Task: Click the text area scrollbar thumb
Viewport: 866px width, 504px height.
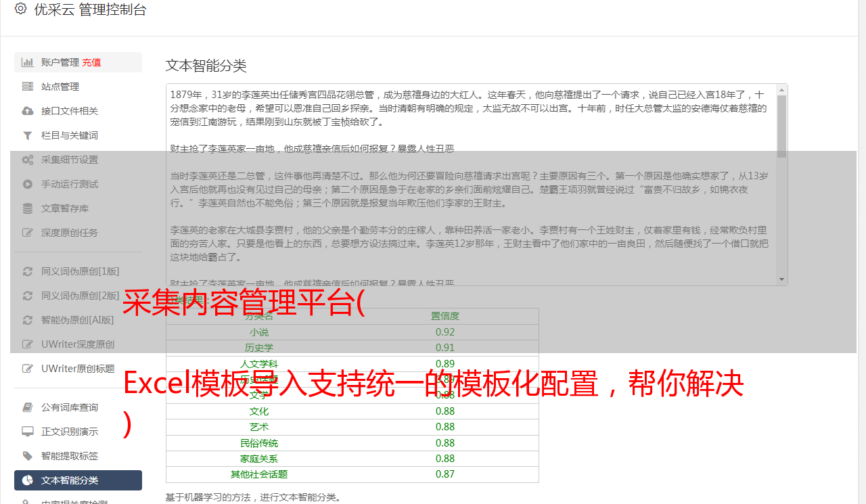Action: [782, 126]
